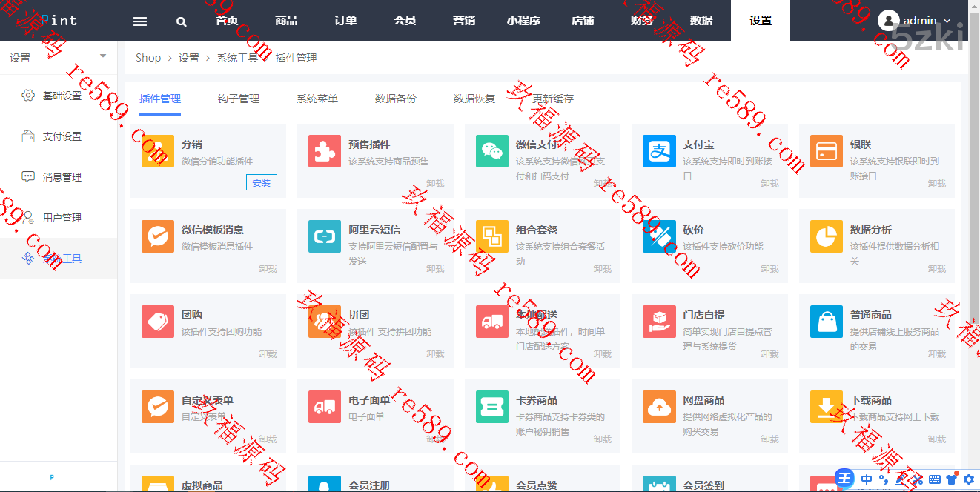Viewport: 980px width, 492px height.
Task: Click the 阿里云短信 icon
Action: [x=325, y=236]
